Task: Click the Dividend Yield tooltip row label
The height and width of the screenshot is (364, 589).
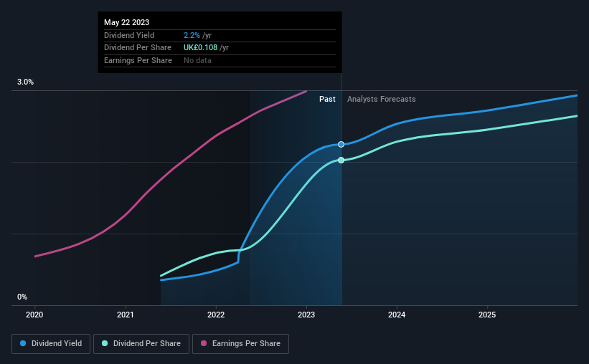Action: pos(129,35)
